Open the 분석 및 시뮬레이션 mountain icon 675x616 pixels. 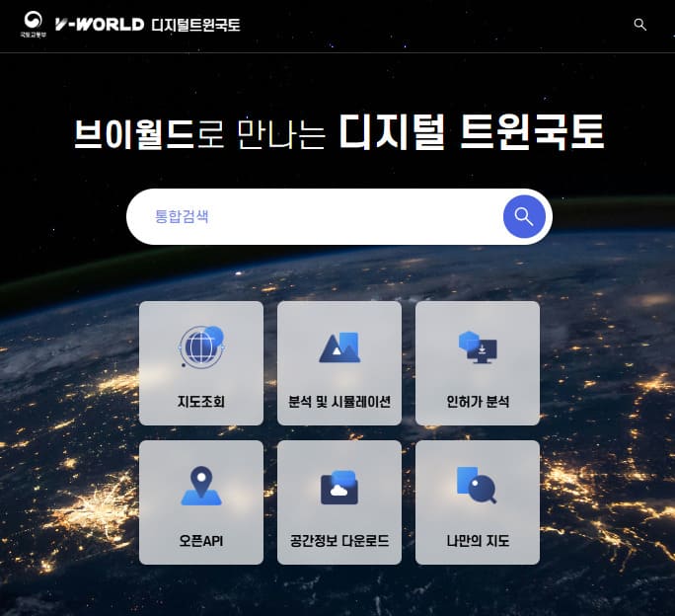pos(339,347)
